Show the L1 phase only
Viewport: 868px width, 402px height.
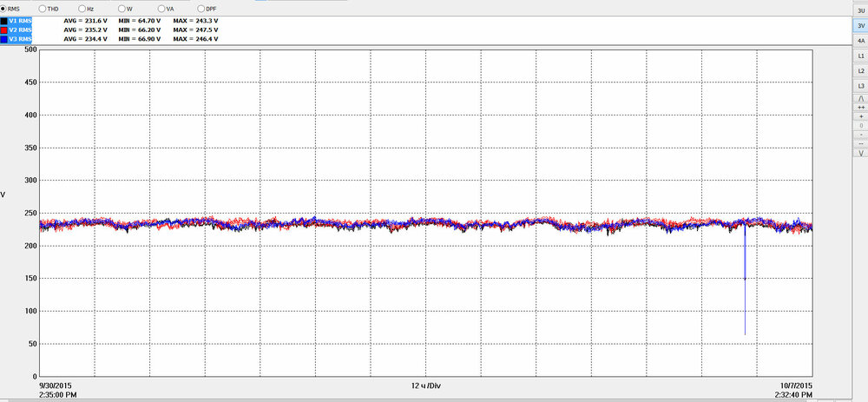860,56
